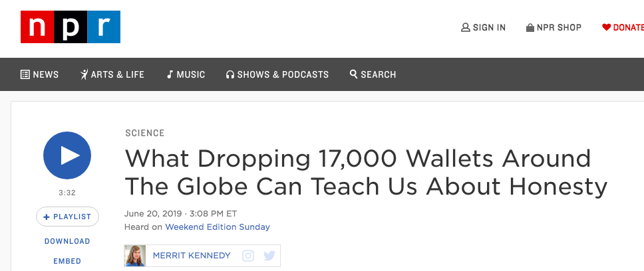Click the Sign In person icon

[465, 27]
